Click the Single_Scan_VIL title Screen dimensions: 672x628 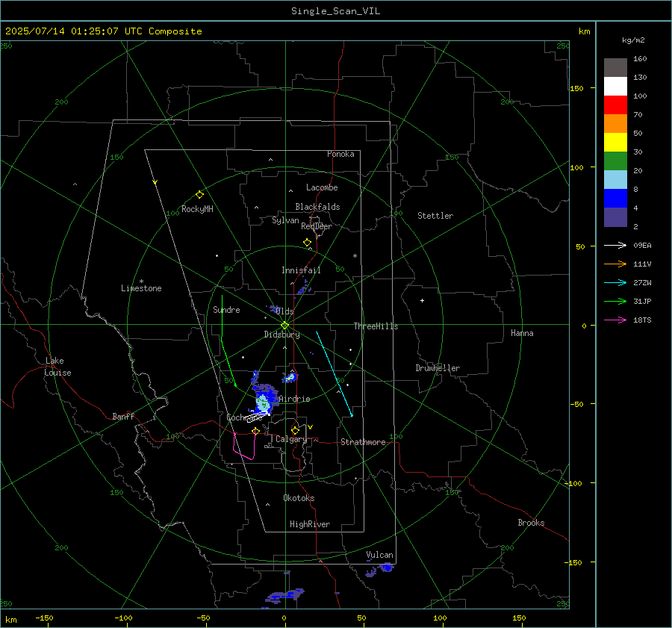click(x=335, y=11)
